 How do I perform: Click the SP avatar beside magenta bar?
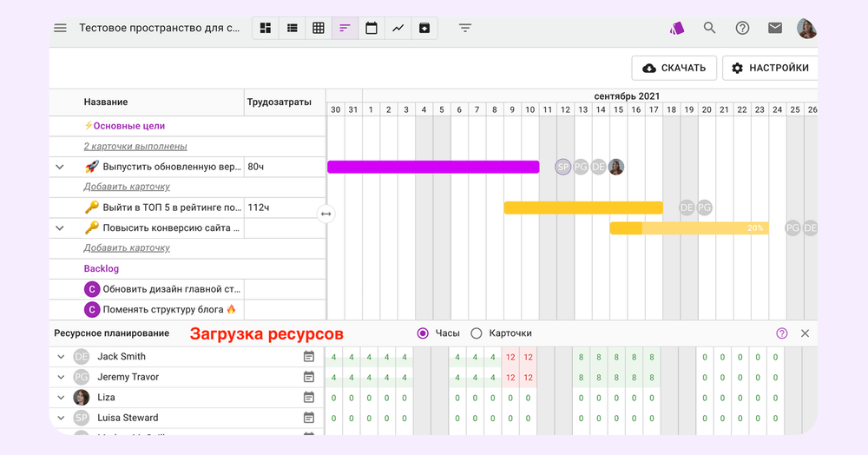tap(563, 167)
